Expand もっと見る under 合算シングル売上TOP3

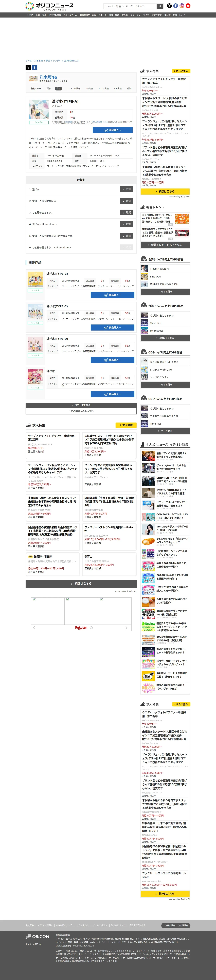pyautogui.click(x=165, y=291)
